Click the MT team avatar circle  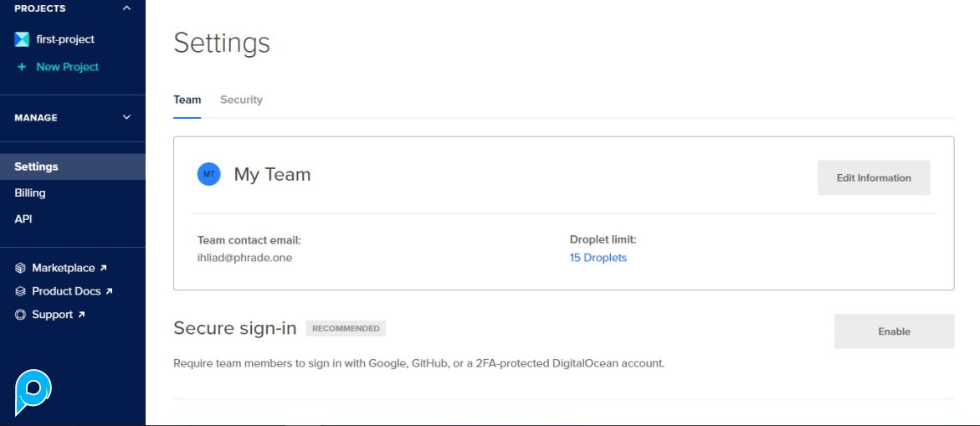pyautogui.click(x=208, y=175)
